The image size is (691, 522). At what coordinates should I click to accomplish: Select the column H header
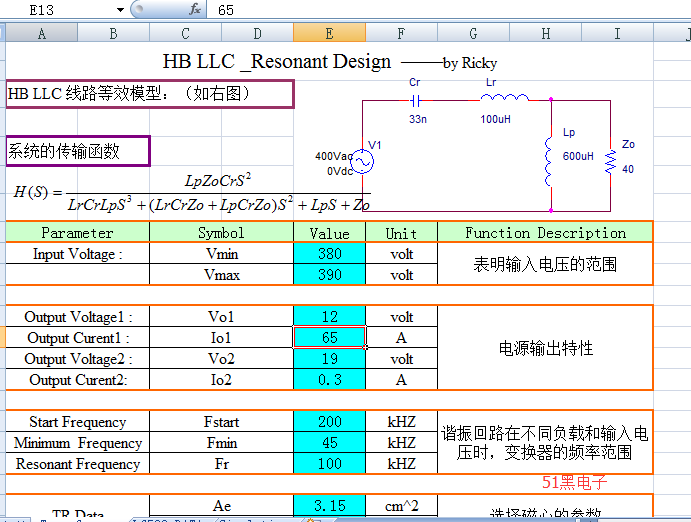[x=545, y=34]
